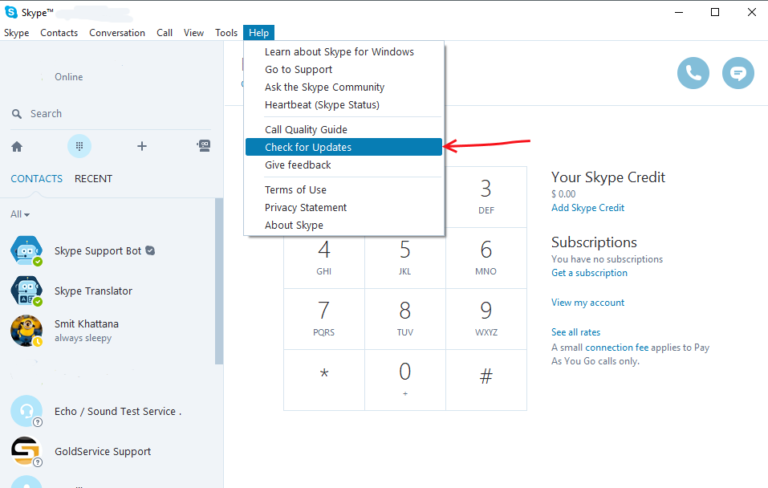The width and height of the screenshot is (768, 488).
Task: Select About Skype entry
Action: (344, 225)
